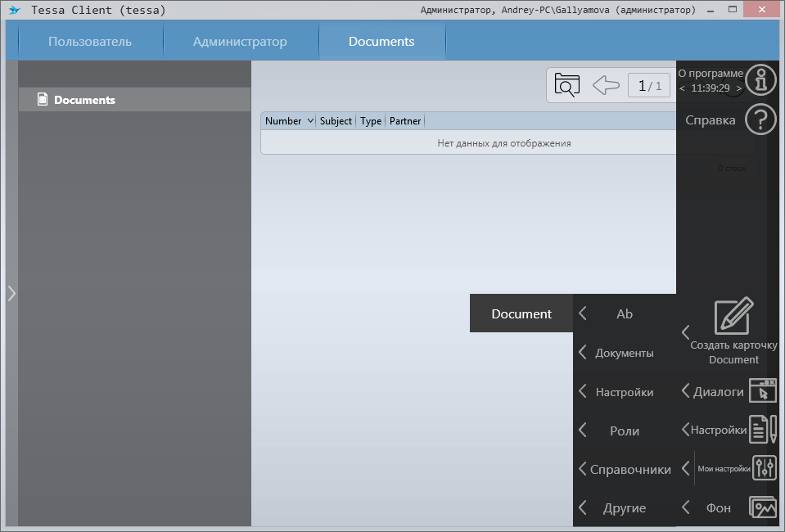Open Справка help question mark icon

pos(761,120)
